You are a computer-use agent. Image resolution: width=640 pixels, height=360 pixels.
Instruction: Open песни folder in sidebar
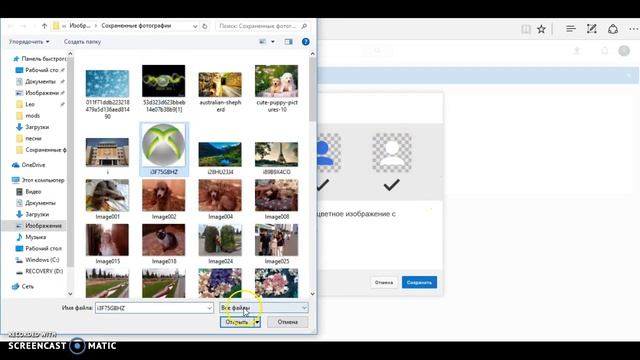coord(33,139)
